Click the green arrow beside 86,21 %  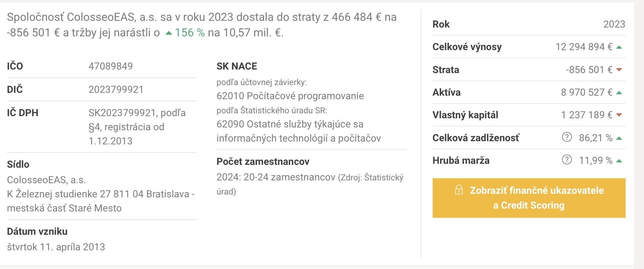click(620, 138)
